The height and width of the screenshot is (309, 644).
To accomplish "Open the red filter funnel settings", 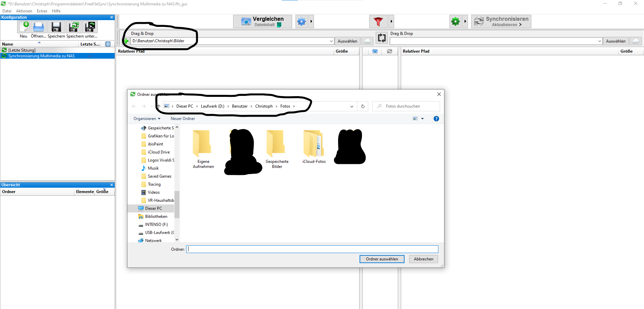I will 378,21.
